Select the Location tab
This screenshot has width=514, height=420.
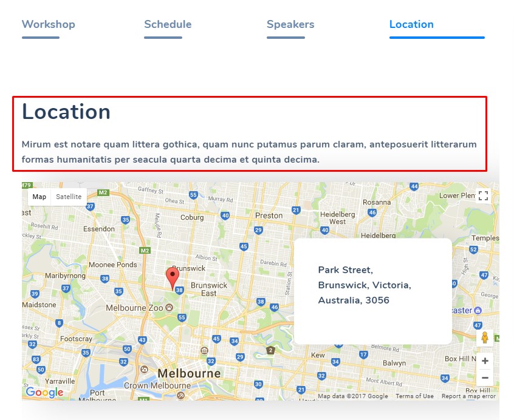pos(411,25)
